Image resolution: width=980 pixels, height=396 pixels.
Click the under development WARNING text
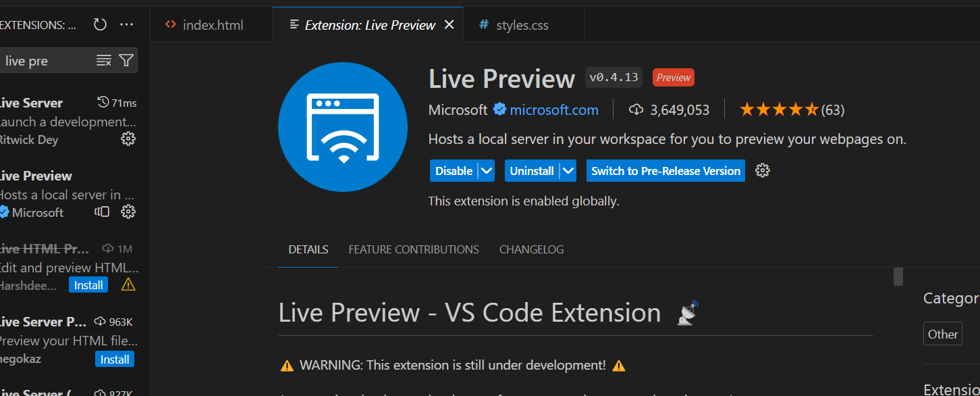click(x=453, y=365)
